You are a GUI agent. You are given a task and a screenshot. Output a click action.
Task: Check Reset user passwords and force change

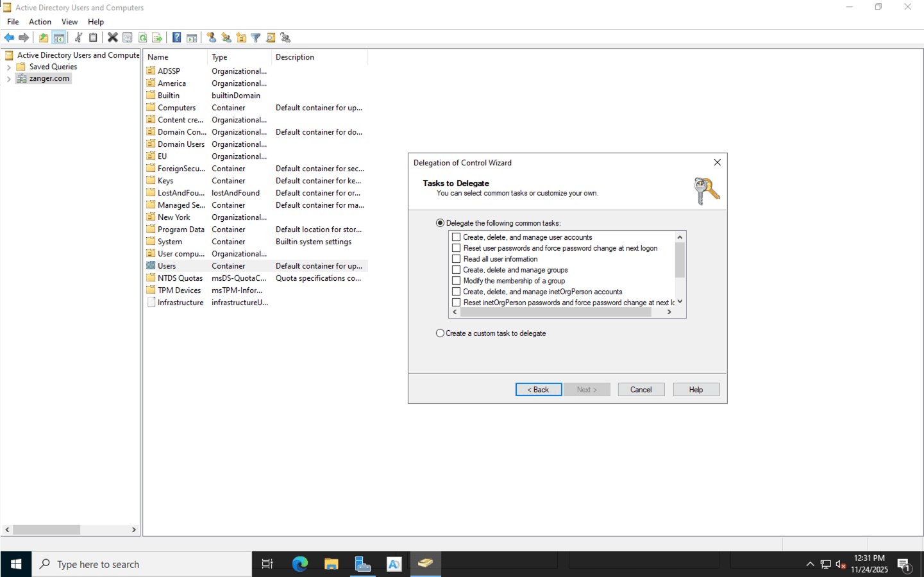(457, 248)
